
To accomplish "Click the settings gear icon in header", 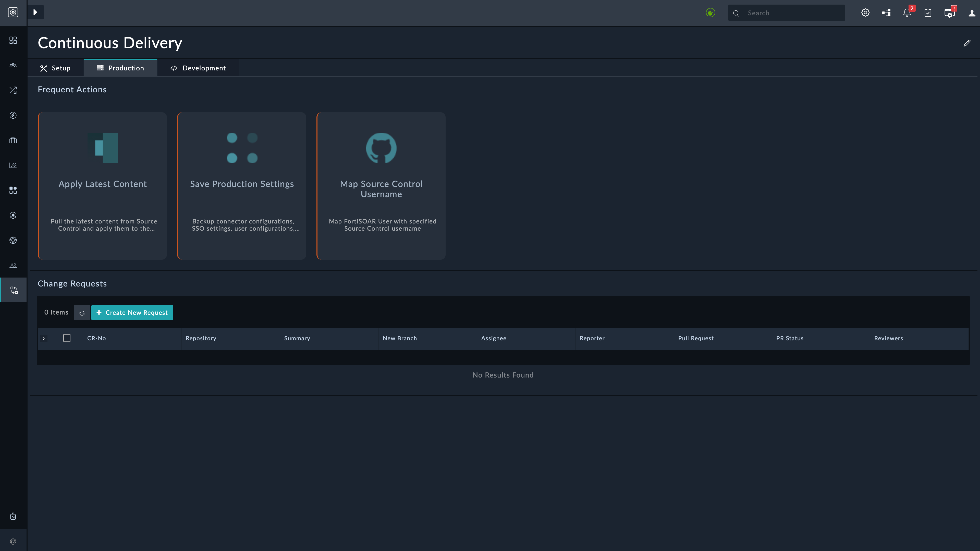I will point(865,13).
